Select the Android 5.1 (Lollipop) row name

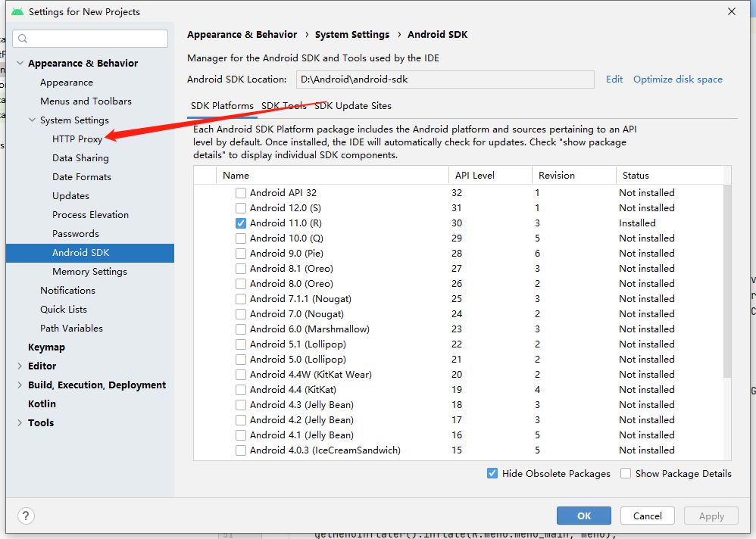[298, 344]
